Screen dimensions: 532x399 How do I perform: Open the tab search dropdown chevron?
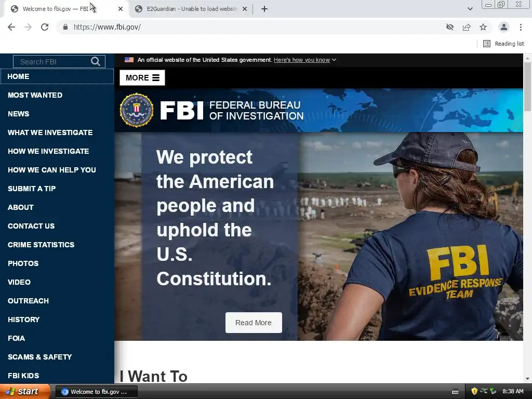470,9
